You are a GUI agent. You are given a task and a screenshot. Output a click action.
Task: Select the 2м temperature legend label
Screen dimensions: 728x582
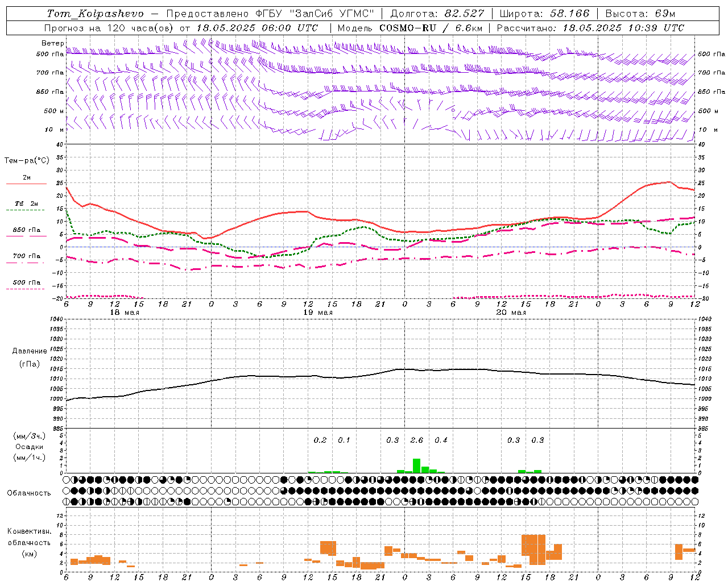(27, 178)
